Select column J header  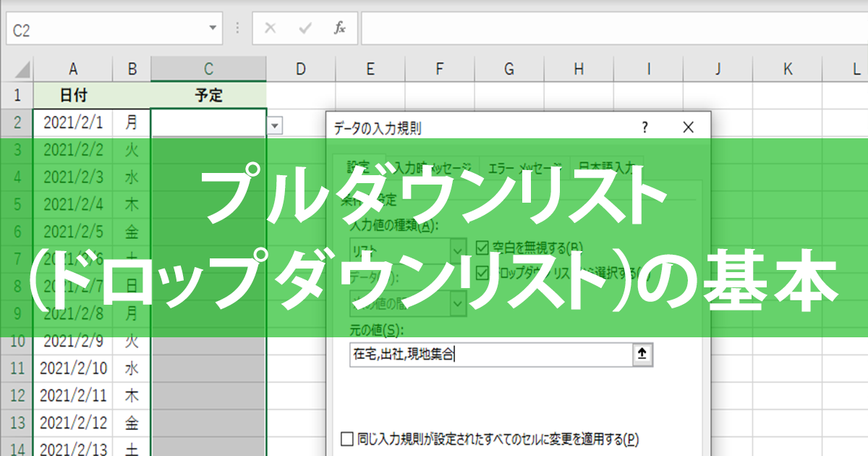click(718, 69)
